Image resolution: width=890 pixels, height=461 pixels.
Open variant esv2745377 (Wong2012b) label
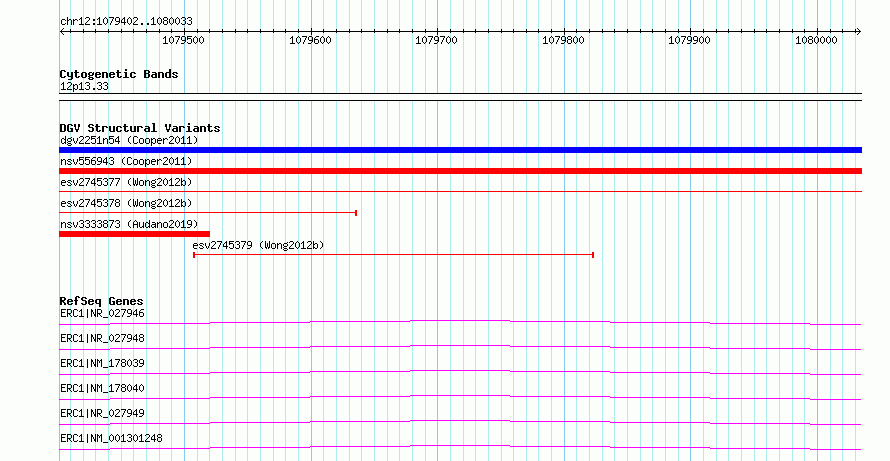point(126,182)
